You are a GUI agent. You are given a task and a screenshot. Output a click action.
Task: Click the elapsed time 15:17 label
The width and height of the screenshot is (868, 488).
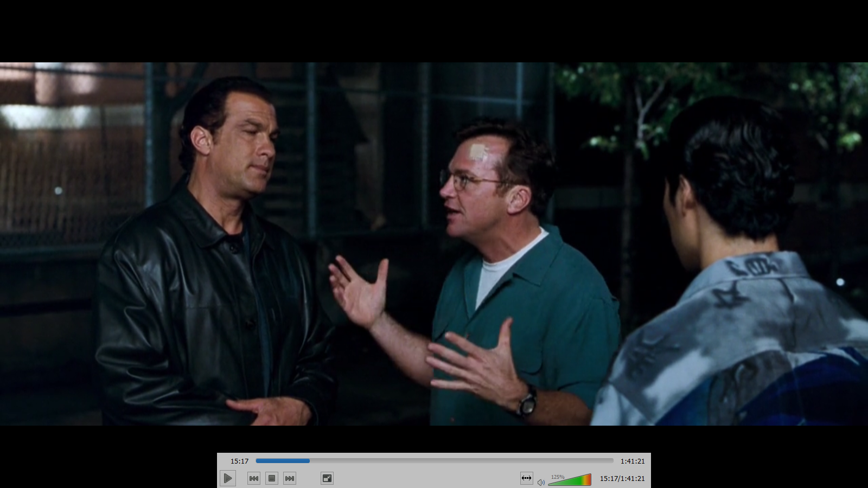click(x=239, y=461)
